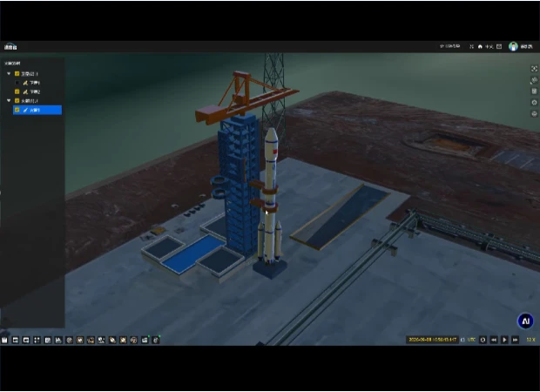Click the fast-forward playback button
The image size is (540, 392).
point(516,340)
